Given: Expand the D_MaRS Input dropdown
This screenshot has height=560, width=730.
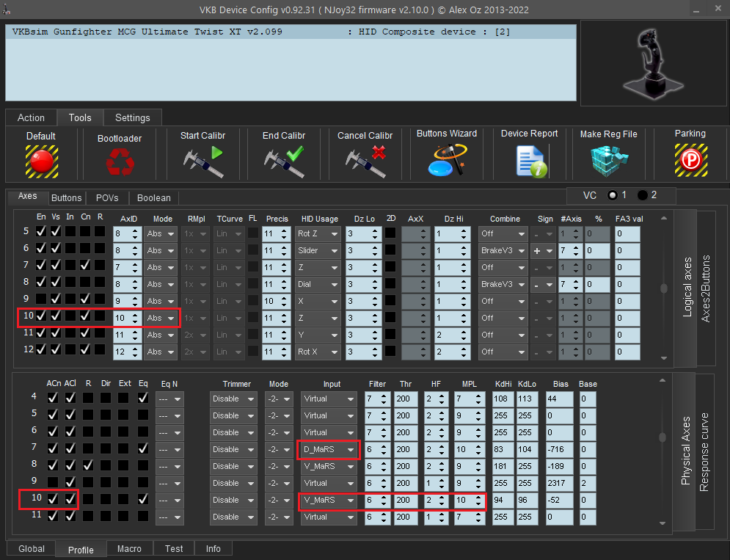Looking at the screenshot, I should click(x=329, y=449).
